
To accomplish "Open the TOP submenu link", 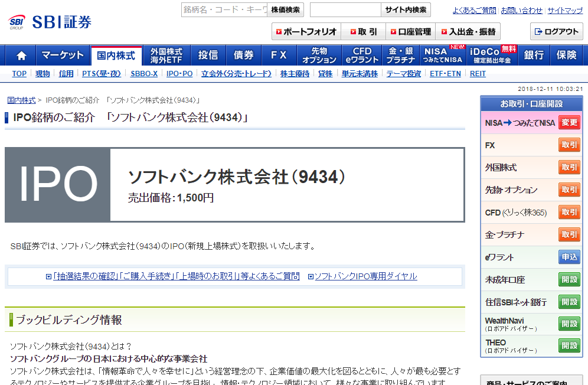I will pos(19,74).
